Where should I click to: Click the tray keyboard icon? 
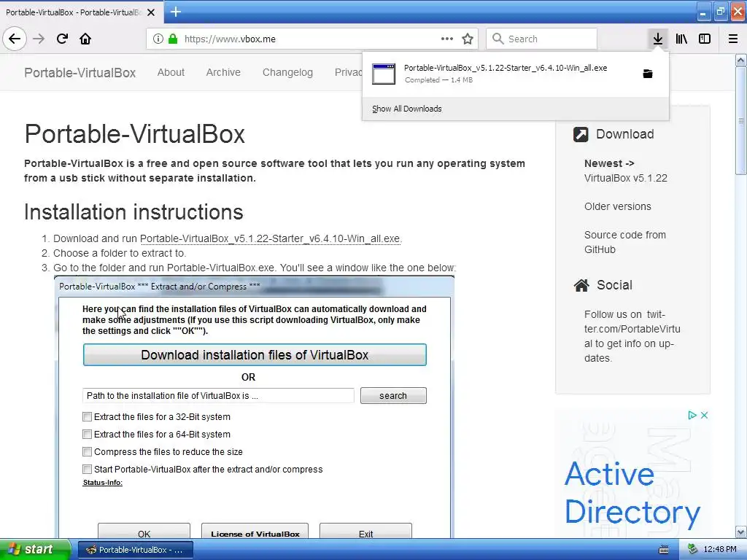click(663, 550)
